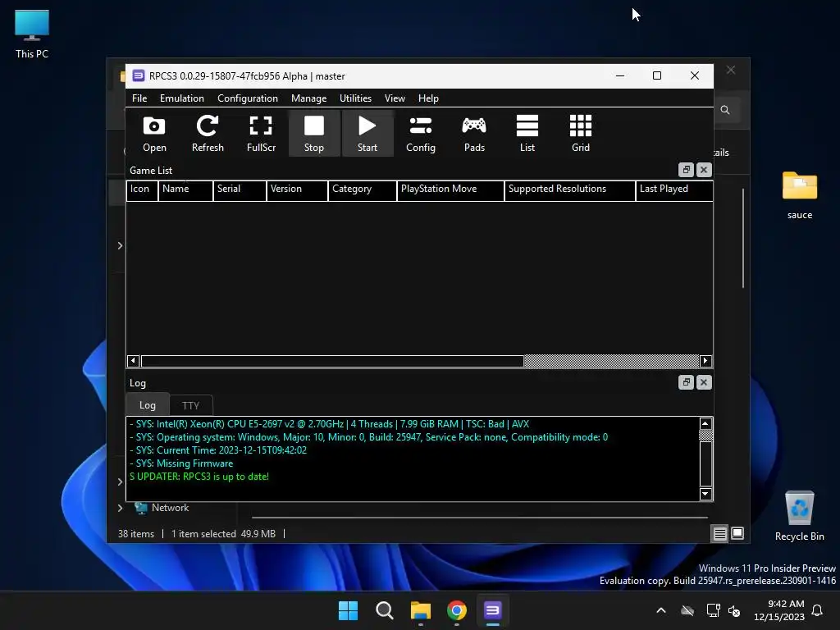Screen dimensions: 840x630
Task: Open the Utilities menu
Action: [355, 98]
